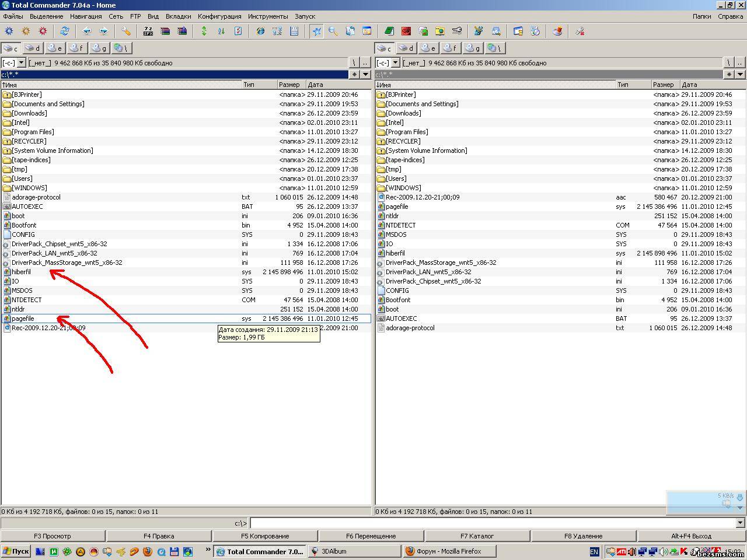747x560 pixels.
Task: Click F4 Правка button
Action: coord(159,536)
